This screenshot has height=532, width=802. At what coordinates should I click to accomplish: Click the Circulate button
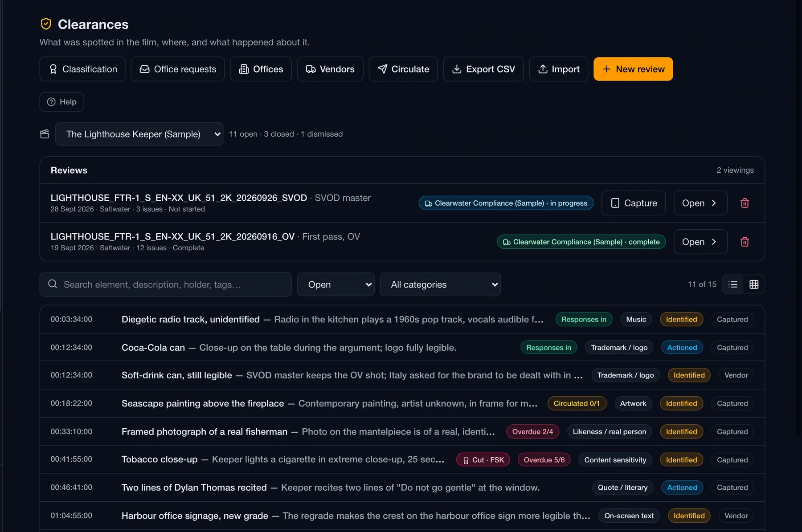[403, 69]
